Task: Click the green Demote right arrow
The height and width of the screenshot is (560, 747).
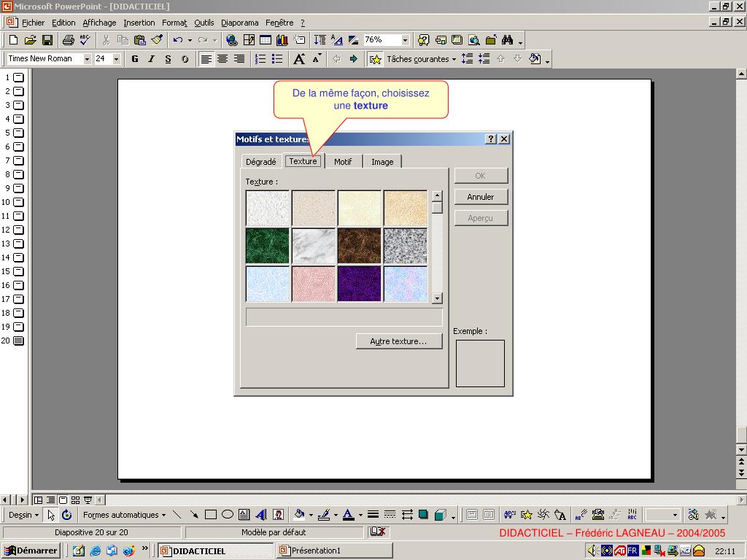Action: click(x=354, y=59)
